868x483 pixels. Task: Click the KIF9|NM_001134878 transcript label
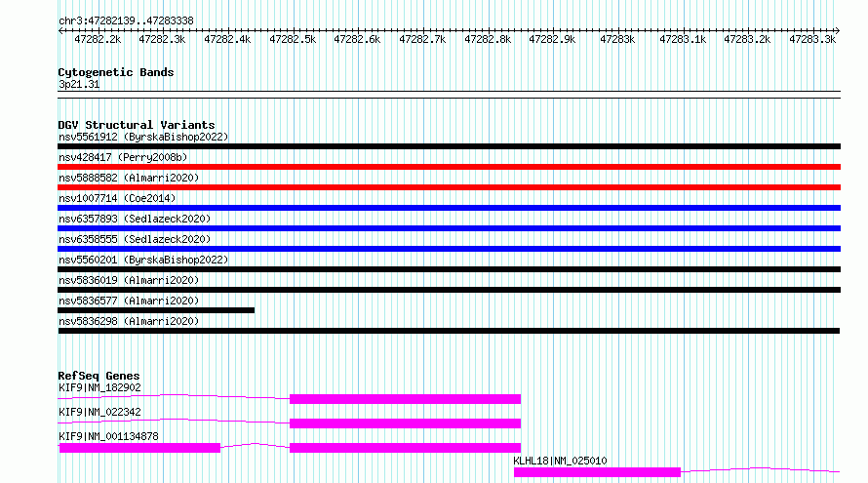tap(108, 437)
